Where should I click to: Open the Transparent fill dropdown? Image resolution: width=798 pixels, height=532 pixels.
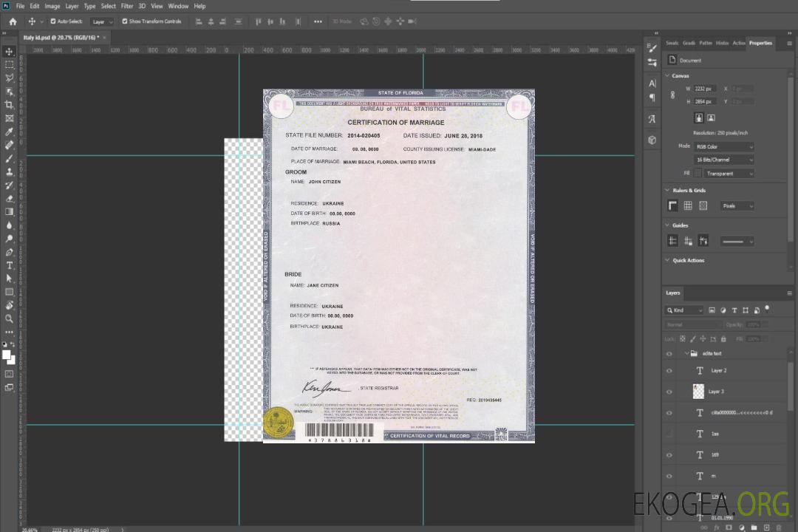click(729, 174)
